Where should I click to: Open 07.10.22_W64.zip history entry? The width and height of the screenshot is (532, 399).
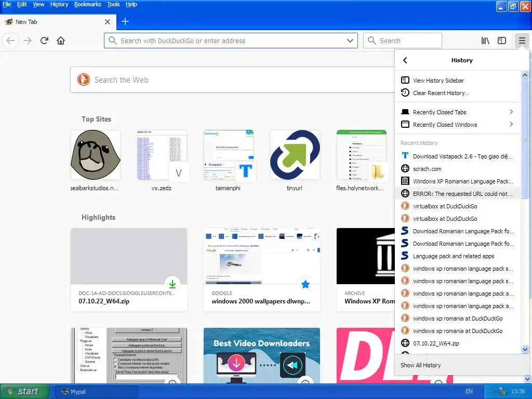point(458,343)
